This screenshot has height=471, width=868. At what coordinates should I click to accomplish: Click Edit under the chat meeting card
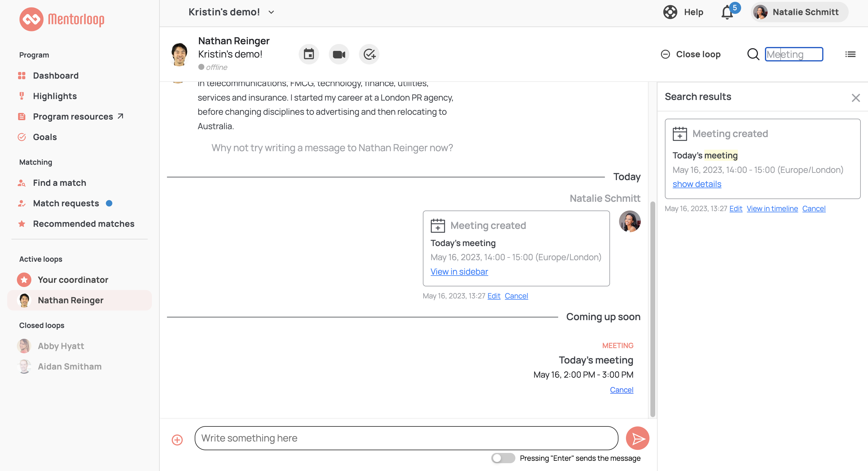[x=494, y=296]
